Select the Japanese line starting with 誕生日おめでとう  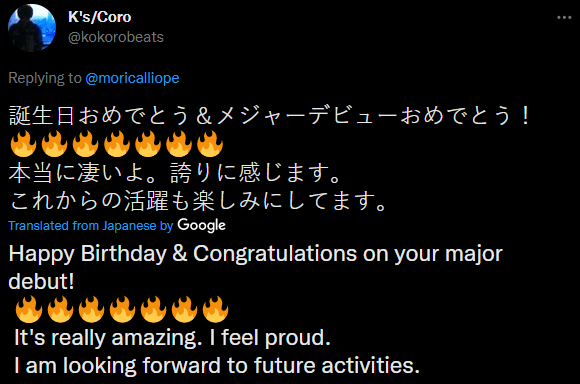click(270, 115)
